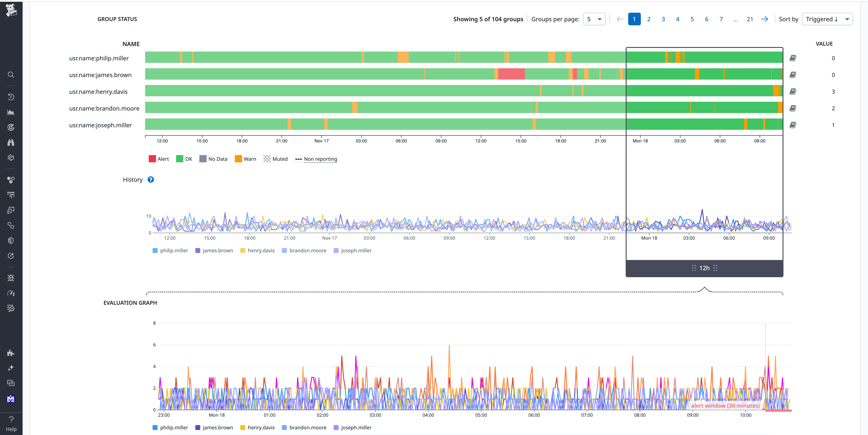
Task: Click the bug-shaped Error Tracking sidebar icon
Action: (x=11, y=278)
